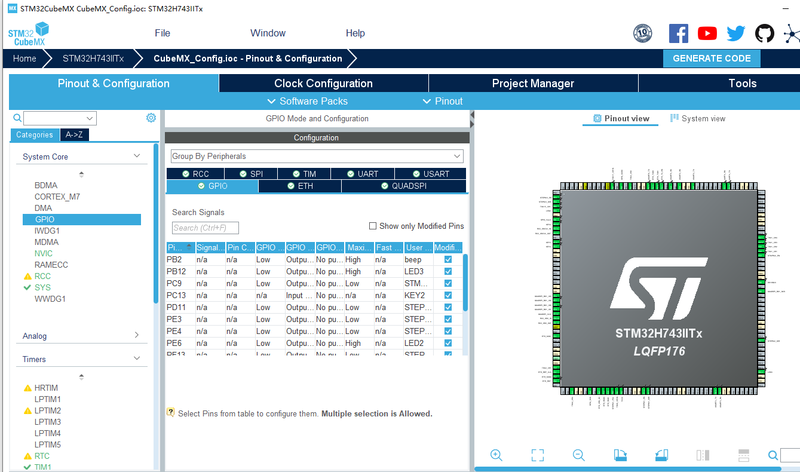Image resolution: width=800 pixels, height=472 pixels.
Task: Toggle Show only Modified Pins checkbox
Action: [373, 226]
